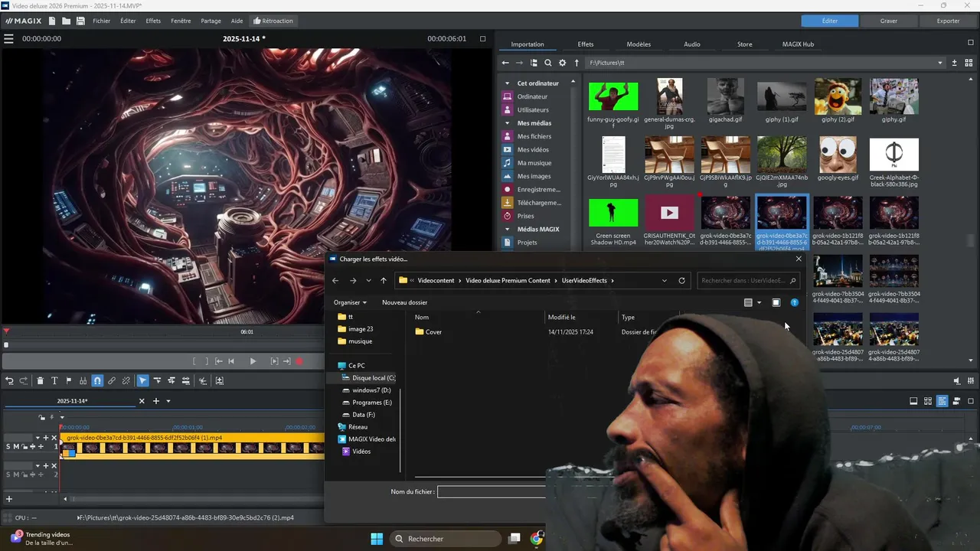Click the media pool search magnifier icon

coord(548,63)
